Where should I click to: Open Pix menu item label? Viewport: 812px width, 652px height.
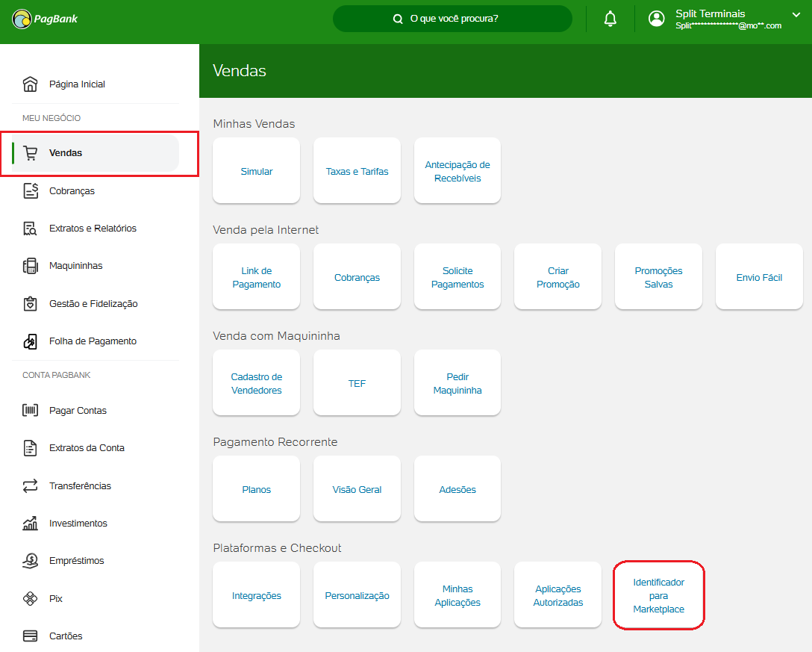point(55,599)
